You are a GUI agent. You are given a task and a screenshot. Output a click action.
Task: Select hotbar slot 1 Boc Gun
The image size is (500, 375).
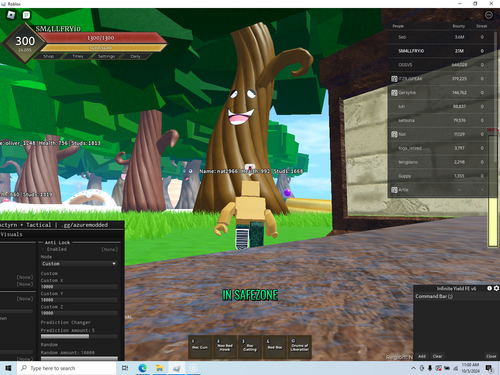200,347
